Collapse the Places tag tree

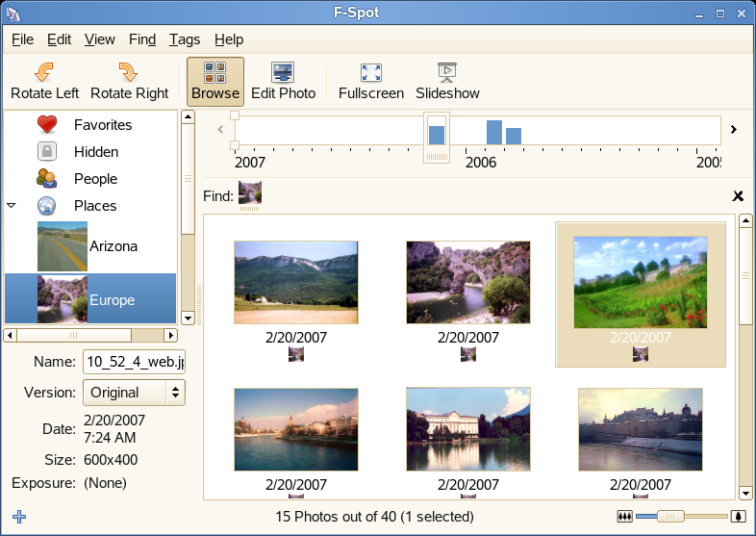(12, 206)
